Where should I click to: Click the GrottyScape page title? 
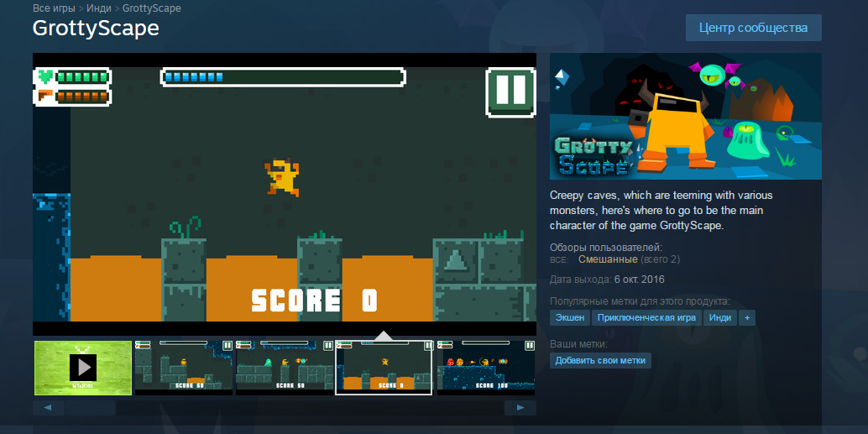point(96,28)
